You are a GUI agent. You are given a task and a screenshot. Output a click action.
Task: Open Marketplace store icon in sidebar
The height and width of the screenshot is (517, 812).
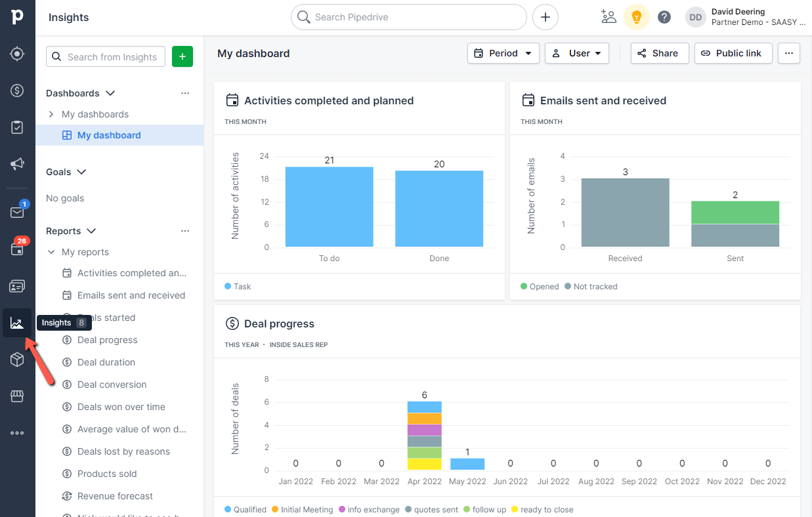coord(17,396)
